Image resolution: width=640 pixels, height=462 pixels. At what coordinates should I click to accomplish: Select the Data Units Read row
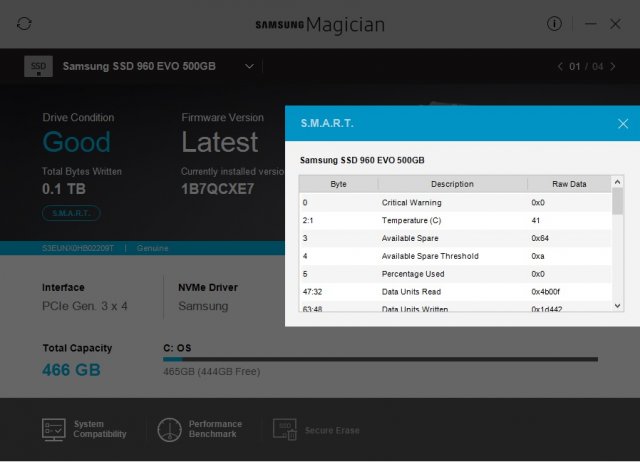click(456, 292)
